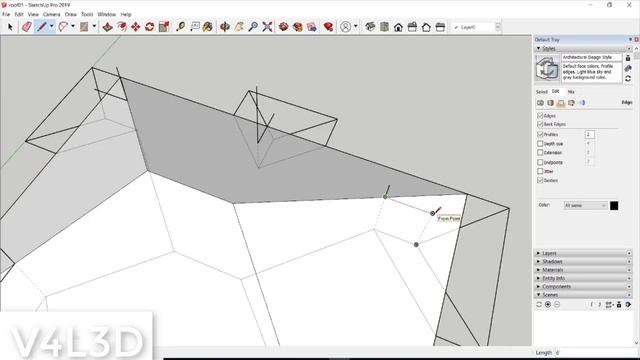The height and width of the screenshot is (360, 640).
Task: Pick the Arc tool
Action: [x=63, y=27]
